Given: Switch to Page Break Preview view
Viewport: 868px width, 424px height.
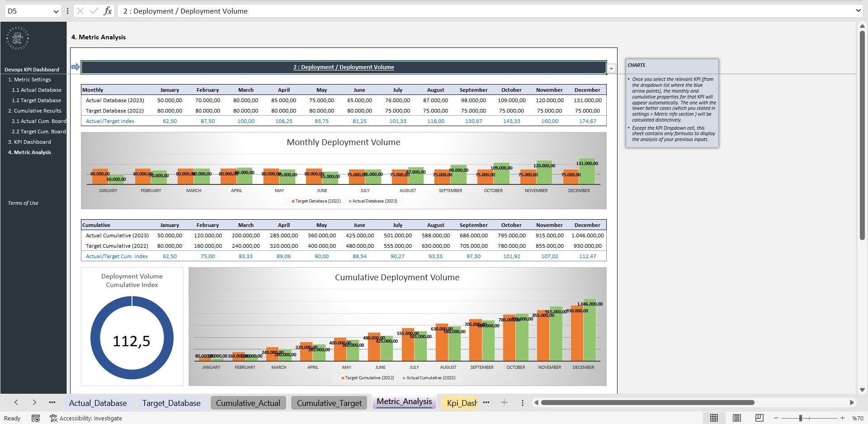Looking at the screenshot, I should pos(759,418).
